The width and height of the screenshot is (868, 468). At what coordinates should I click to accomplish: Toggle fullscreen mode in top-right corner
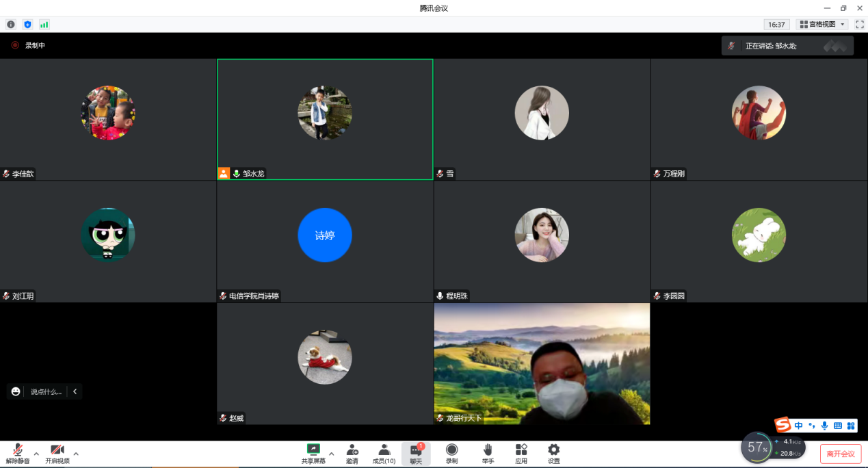click(x=860, y=25)
